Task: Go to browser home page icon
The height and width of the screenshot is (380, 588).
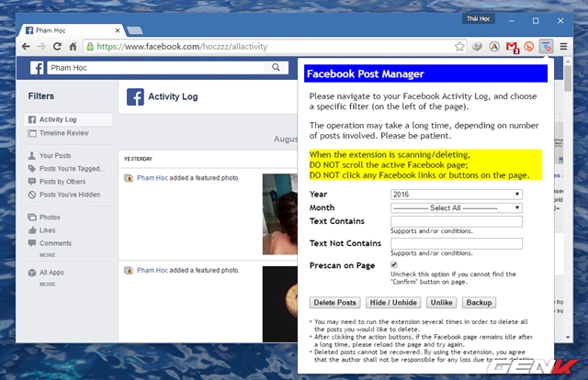Action: pos(71,45)
